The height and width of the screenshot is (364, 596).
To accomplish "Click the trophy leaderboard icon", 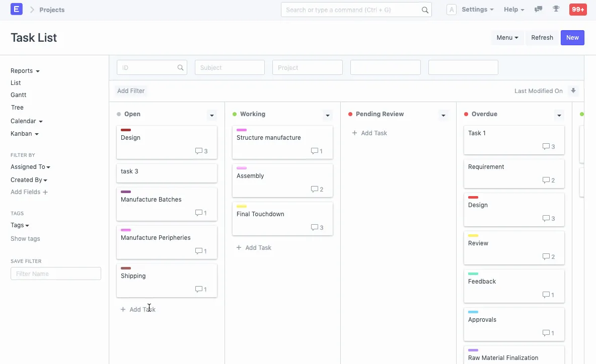I will 556,9.
